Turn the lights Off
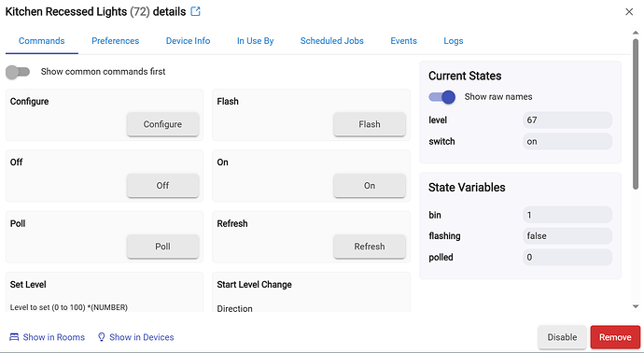This screenshot has height=353, width=644. pos(162,185)
